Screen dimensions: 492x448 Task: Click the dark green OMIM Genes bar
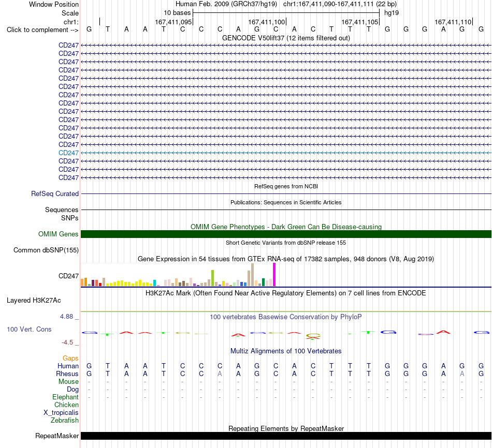pyautogui.click(x=286, y=234)
